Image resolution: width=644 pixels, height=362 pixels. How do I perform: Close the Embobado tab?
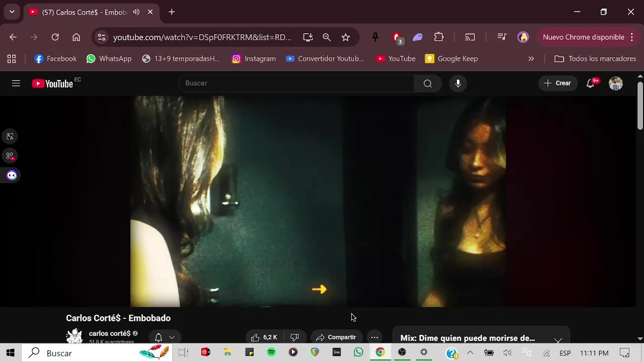(150, 12)
